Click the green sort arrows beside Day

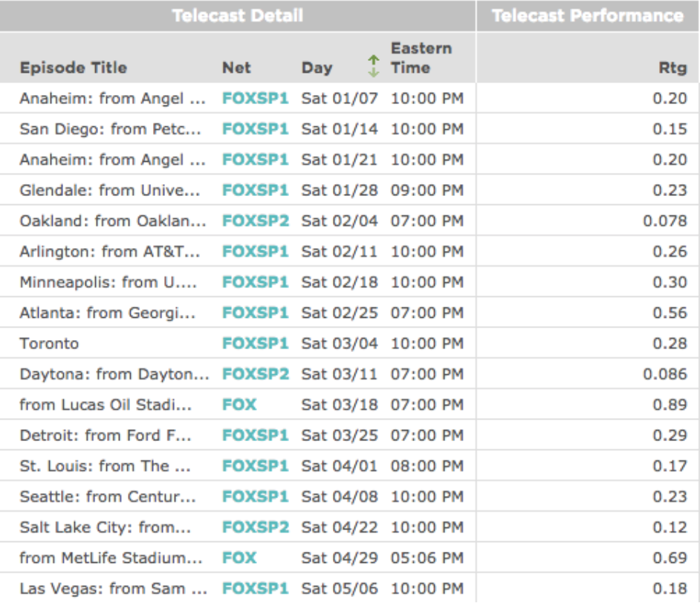374,67
